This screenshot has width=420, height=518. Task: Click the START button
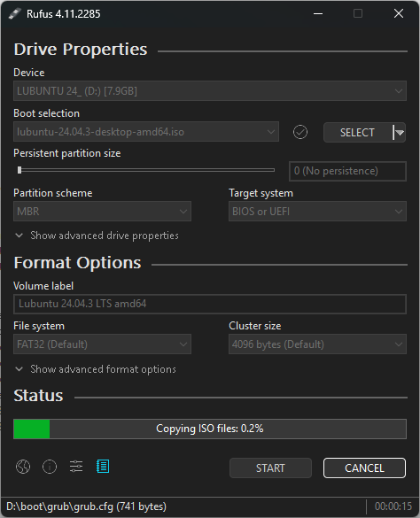pos(270,468)
